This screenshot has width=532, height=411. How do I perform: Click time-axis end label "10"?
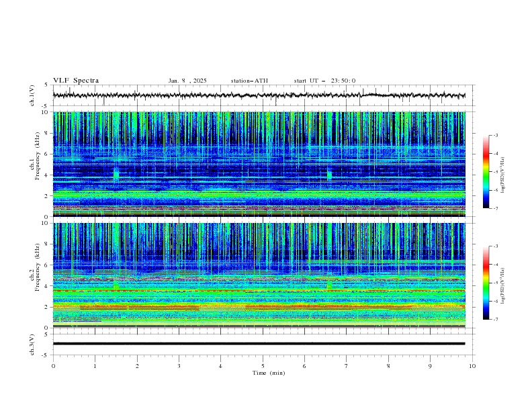(472, 366)
